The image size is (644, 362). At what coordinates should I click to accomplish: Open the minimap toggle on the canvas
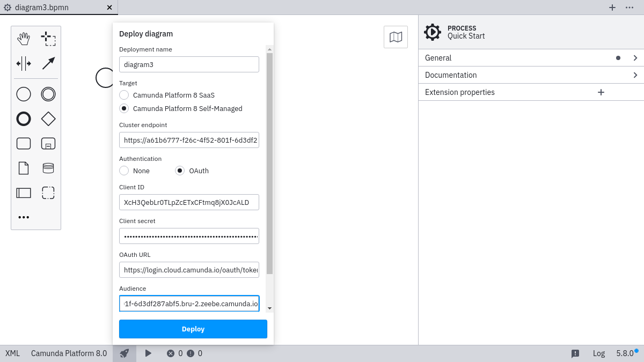tap(396, 36)
